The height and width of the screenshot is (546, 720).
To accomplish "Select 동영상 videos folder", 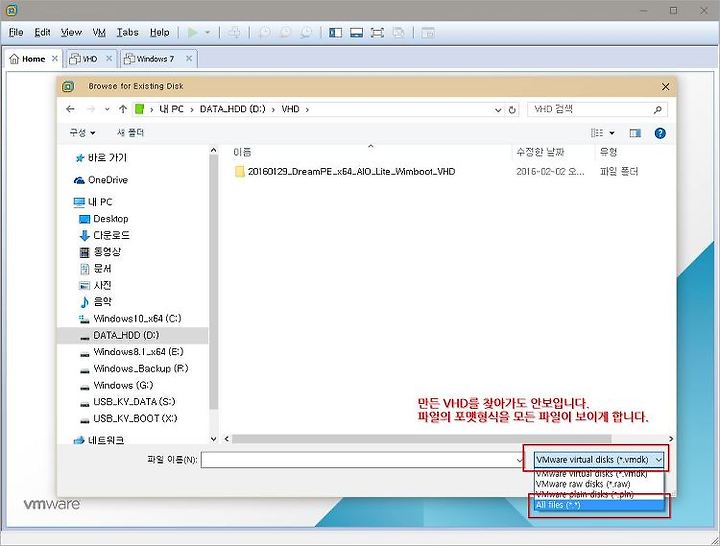I will click(x=101, y=252).
